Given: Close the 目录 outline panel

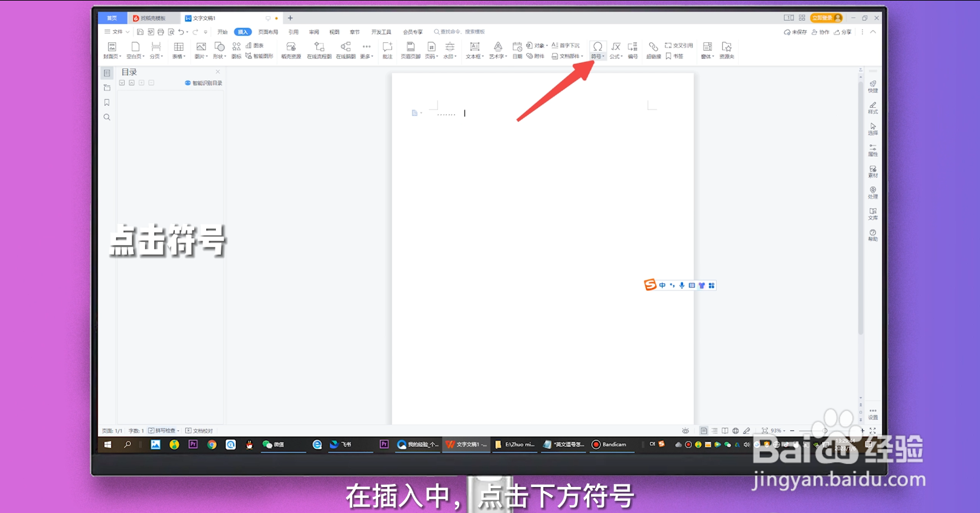Looking at the screenshot, I should coord(218,71).
